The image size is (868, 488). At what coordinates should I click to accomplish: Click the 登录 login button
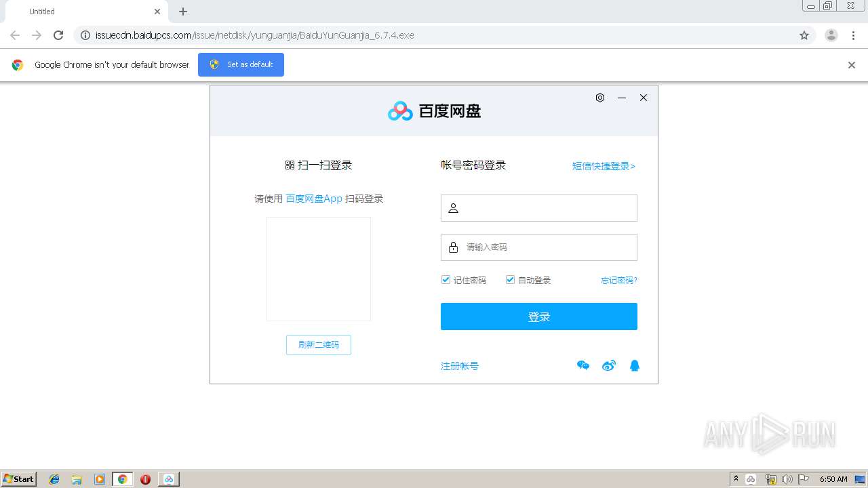(x=539, y=317)
